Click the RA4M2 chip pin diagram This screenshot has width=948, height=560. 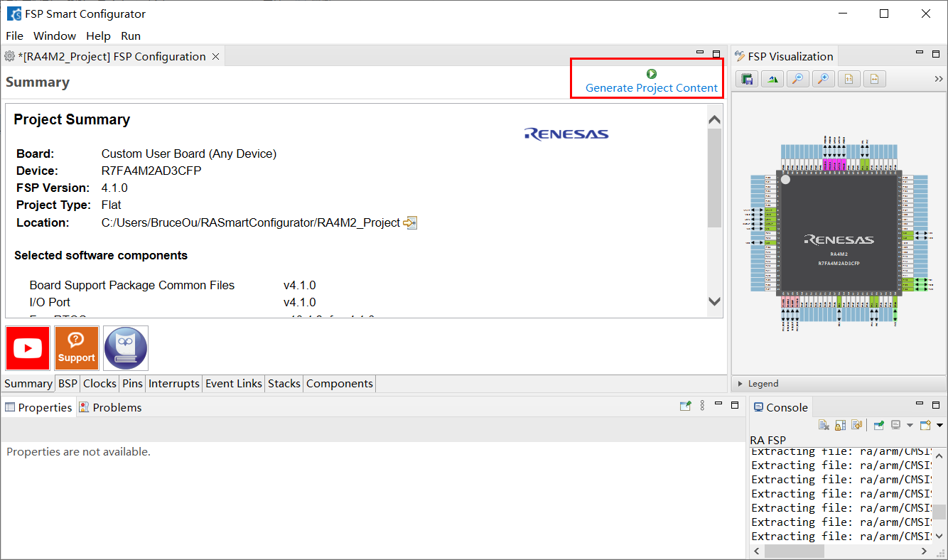[839, 232]
